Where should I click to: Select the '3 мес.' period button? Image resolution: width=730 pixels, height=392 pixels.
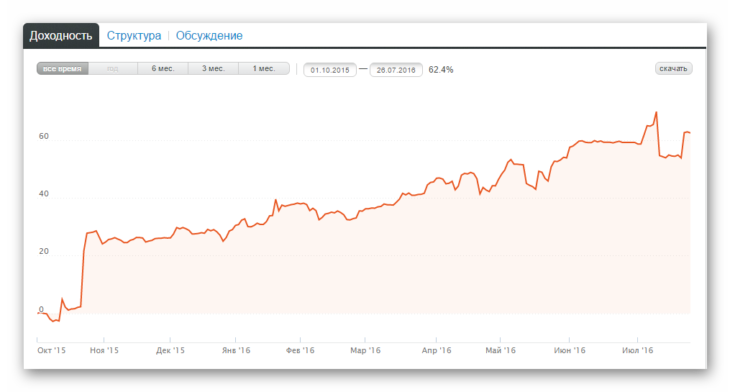pyautogui.click(x=213, y=68)
